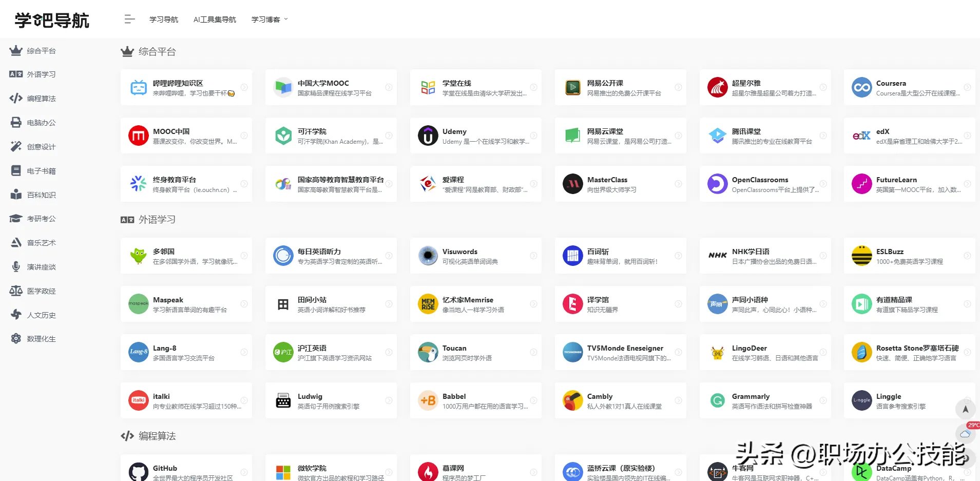Click the 哔哩哔哩知识区 TV logo icon
Image resolution: width=980 pixels, height=481 pixels.
pos(138,87)
